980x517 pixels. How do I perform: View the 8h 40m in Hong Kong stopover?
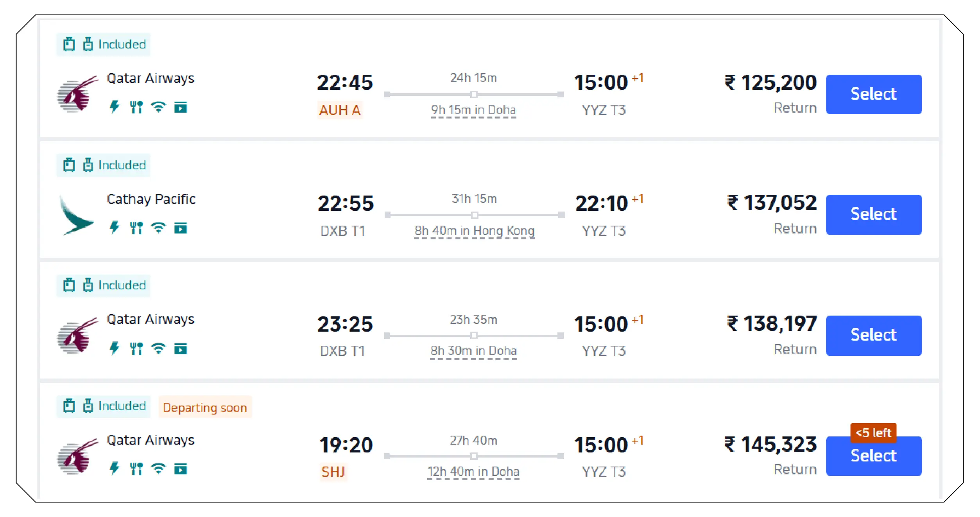[474, 231]
